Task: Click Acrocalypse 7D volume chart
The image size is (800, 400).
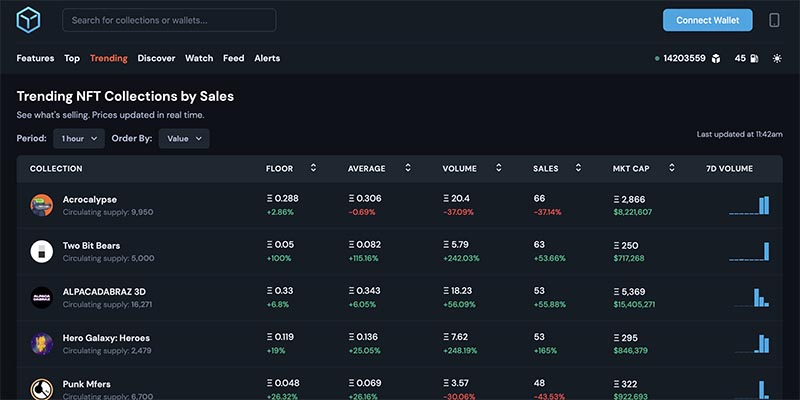Action: click(749, 205)
